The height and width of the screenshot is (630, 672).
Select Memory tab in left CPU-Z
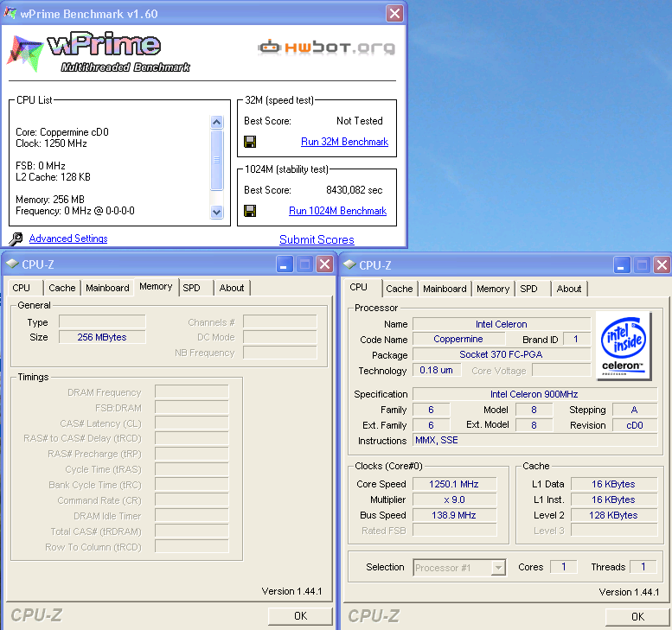click(156, 287)
